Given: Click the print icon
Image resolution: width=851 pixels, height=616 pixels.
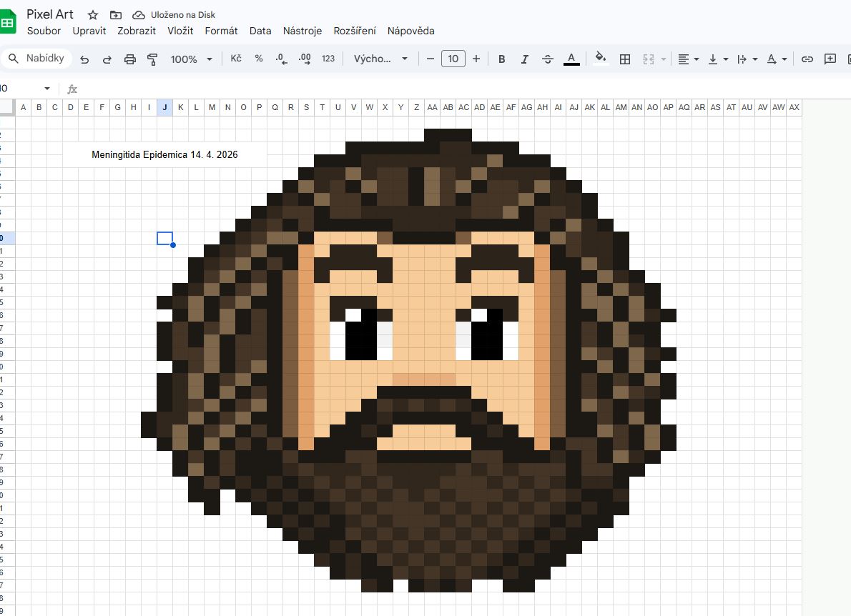Looking at the screenshot, I should 129,59.
